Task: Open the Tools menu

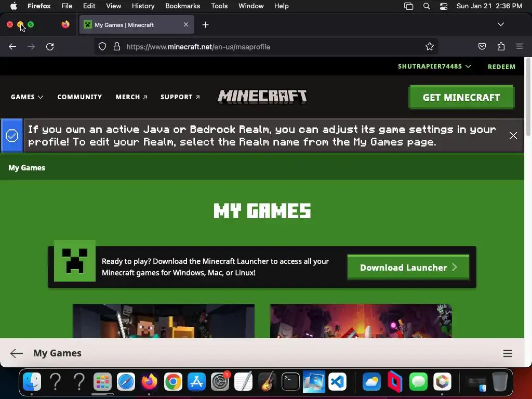Action: [219, 6]
